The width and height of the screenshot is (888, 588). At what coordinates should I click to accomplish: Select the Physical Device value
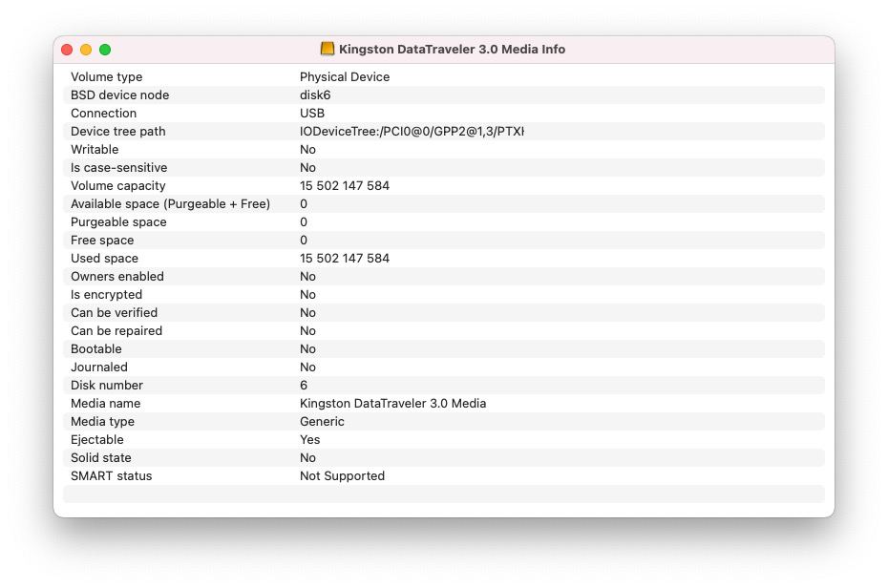345,77
